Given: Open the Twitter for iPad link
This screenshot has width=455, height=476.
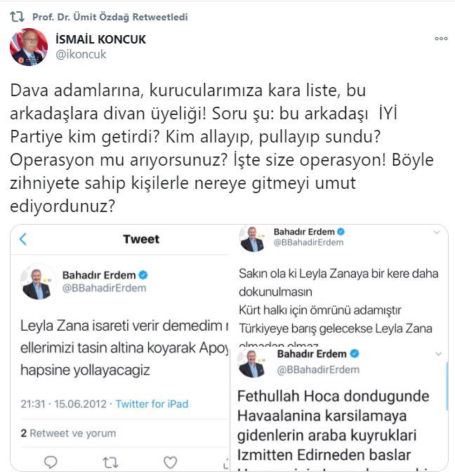Looking at the screenshot, I should pyautogui.click(x=152, y=404).
